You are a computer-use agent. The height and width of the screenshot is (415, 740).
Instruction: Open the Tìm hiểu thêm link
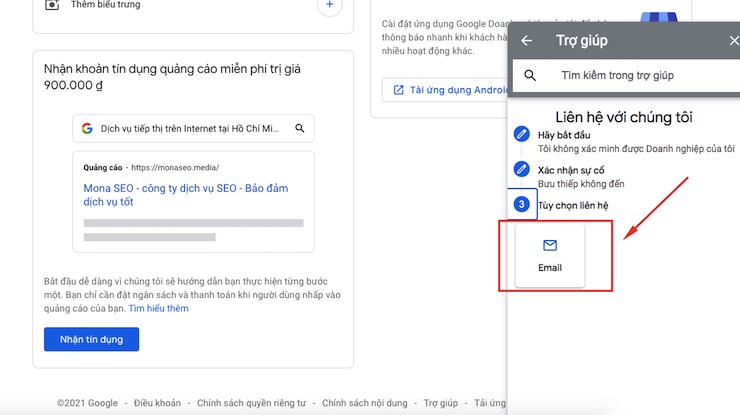[x=159, y=308]
